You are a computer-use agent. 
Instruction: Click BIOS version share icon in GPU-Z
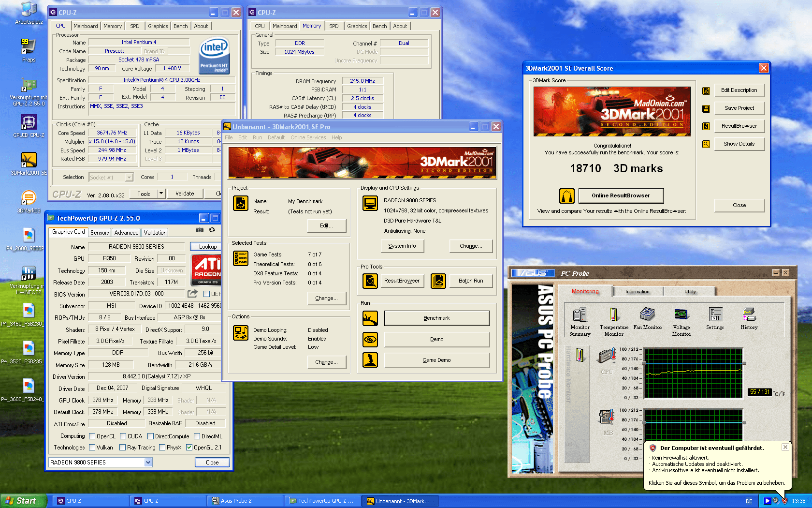pos(192,293)
